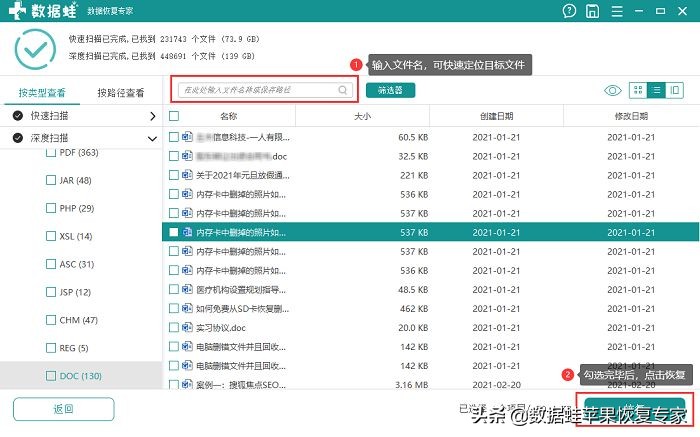Open the hamburger menu in title bar
Screen dimensions: 700x437
click(617, 11)
